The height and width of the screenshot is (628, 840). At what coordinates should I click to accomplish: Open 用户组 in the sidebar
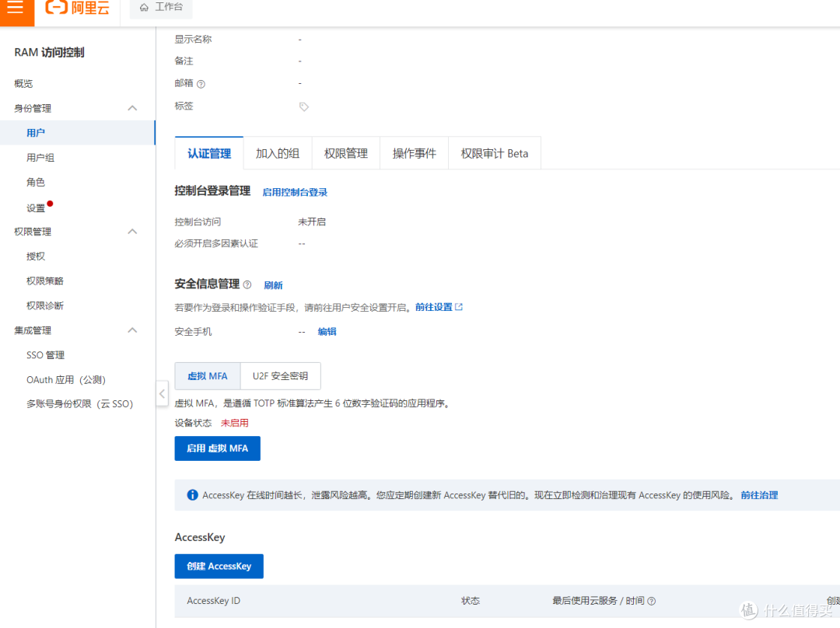(40, 158)
